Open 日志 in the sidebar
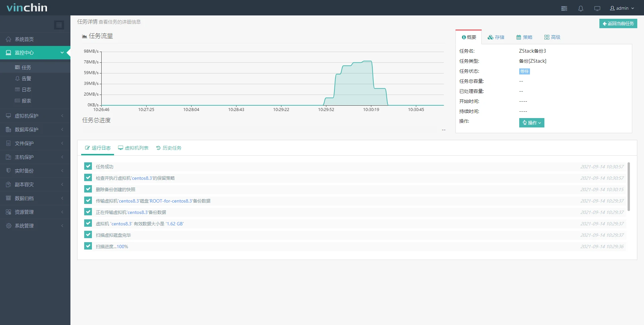The height and width of the screenshot is (325, 644). (26, 90)
